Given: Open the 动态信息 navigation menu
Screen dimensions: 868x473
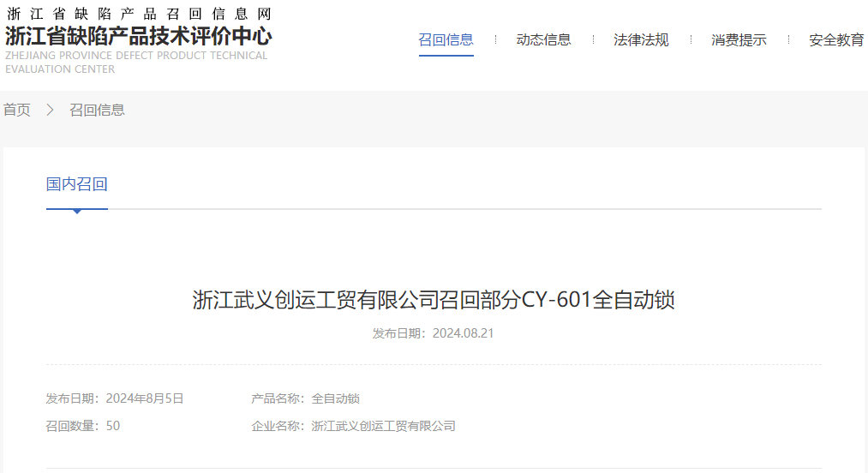Looking at the screenshot, I should [x=543, y=40].
